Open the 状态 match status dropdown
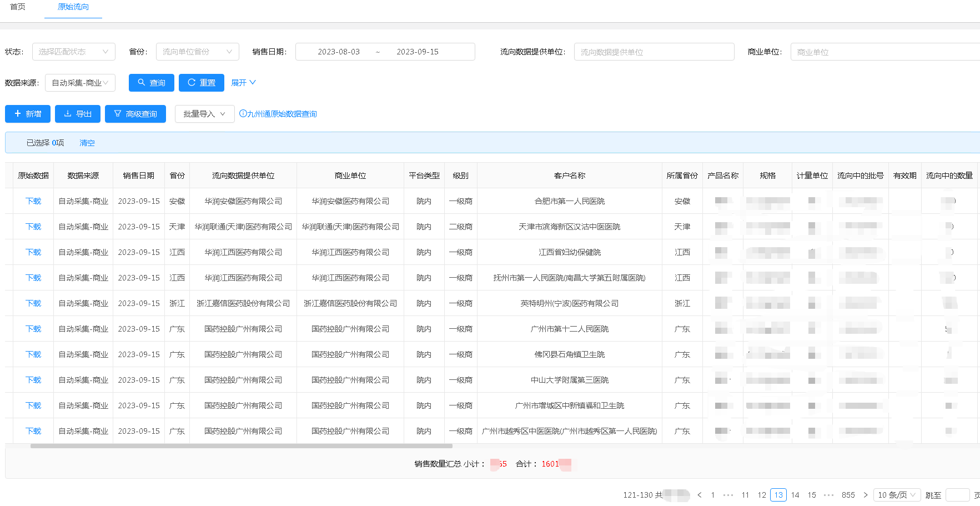Viewport: 980px width, 506px height. 73,52
